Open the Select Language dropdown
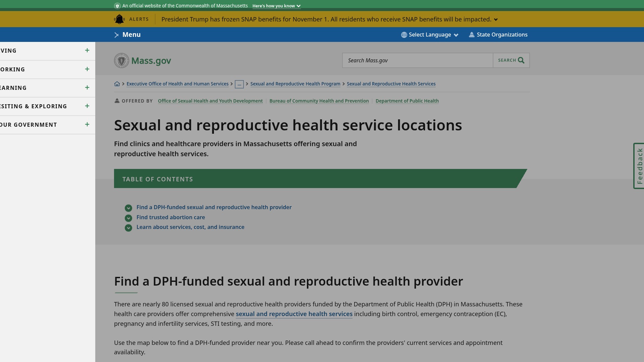This screenshot has height=362, width=644. point(430,35)
